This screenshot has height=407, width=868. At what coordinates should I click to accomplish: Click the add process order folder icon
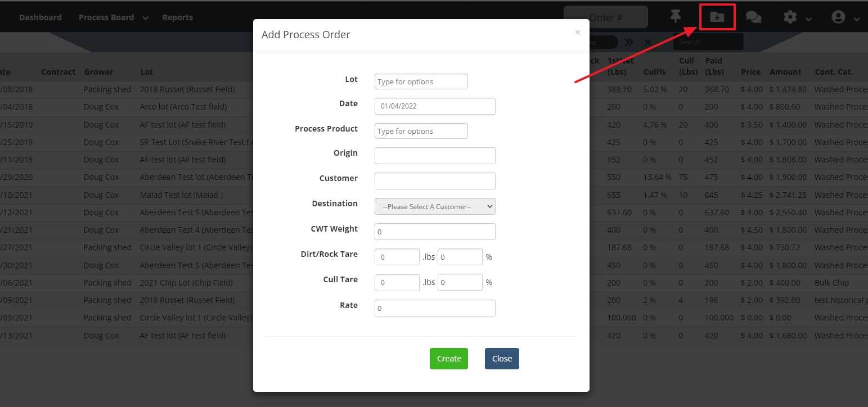tap(717, 17)
